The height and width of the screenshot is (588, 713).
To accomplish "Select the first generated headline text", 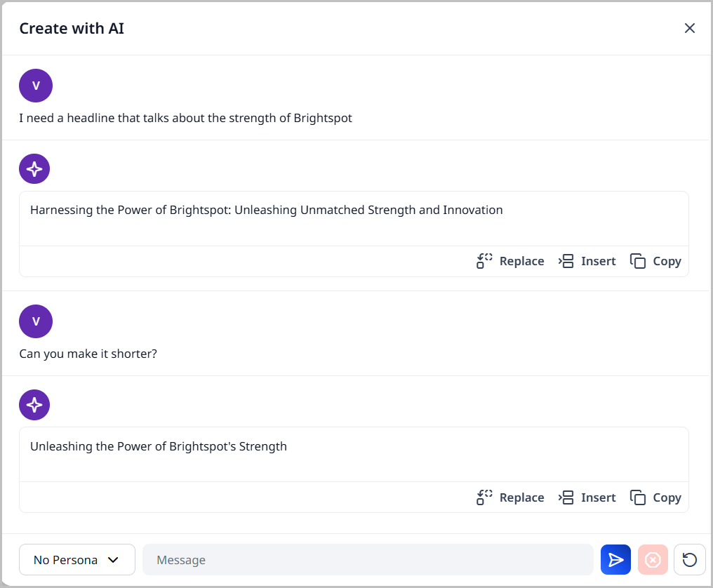I will 266,209.
